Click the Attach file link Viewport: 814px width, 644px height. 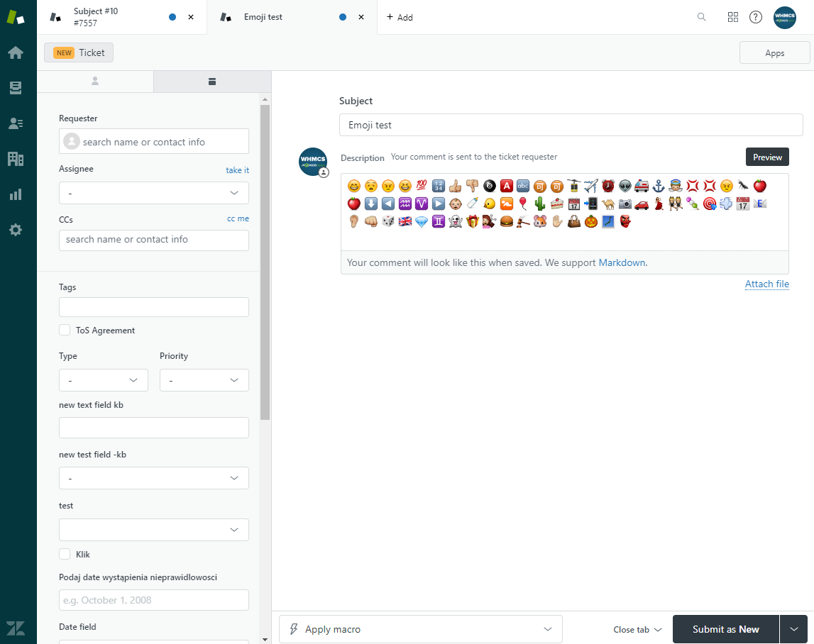[x=766, y=284]
